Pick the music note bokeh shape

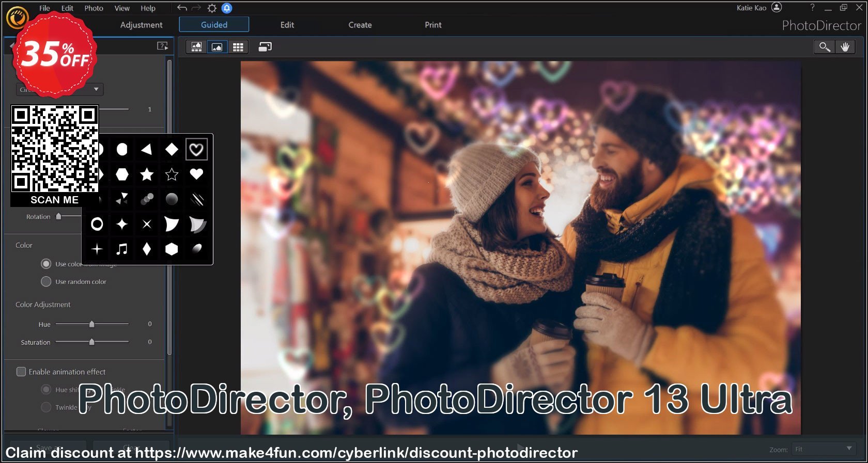click(122, 249)
